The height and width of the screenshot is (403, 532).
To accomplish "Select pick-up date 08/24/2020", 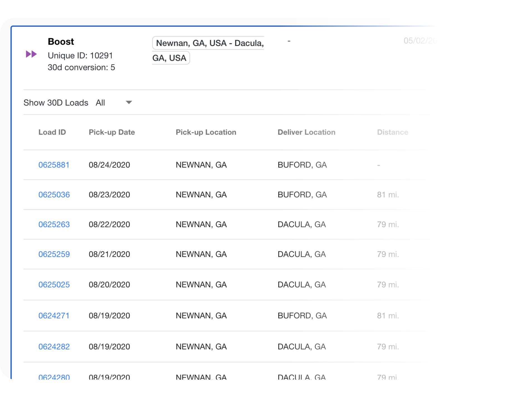I will (x=109, y=165).
